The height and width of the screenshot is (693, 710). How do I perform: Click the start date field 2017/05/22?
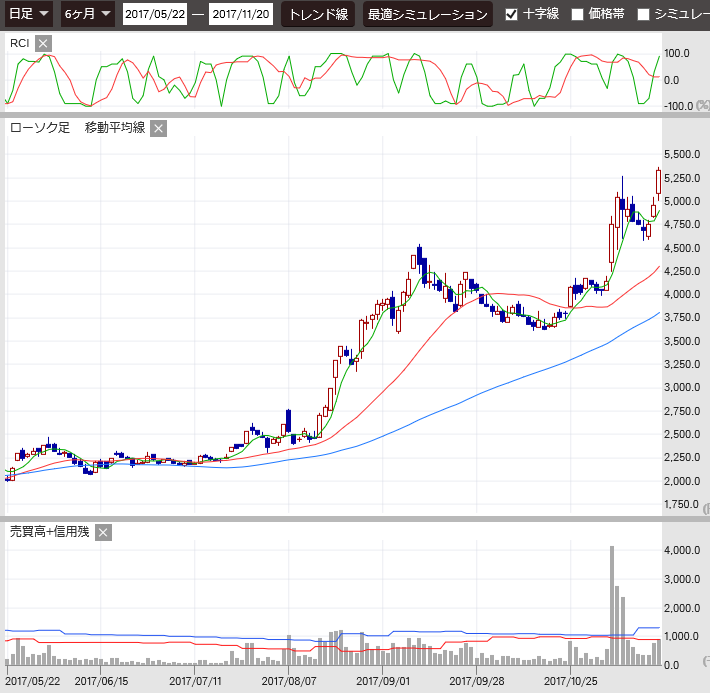coord(154,15)
